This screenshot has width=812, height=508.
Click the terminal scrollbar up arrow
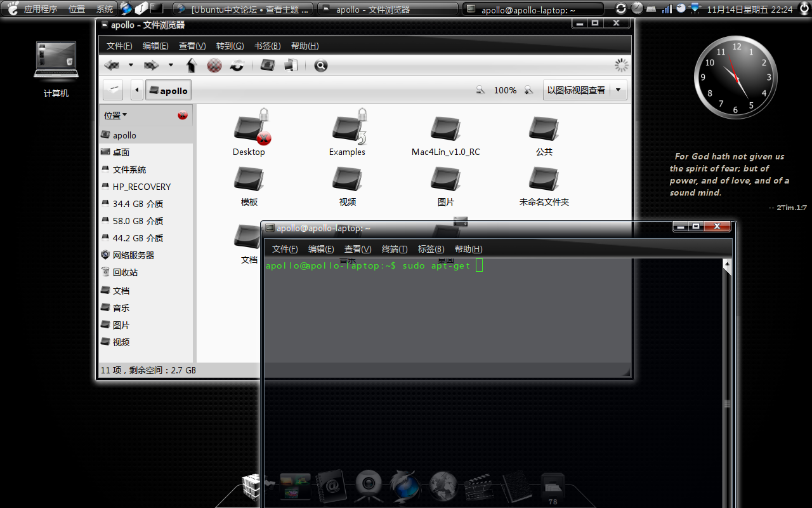(x=727, y=264)
